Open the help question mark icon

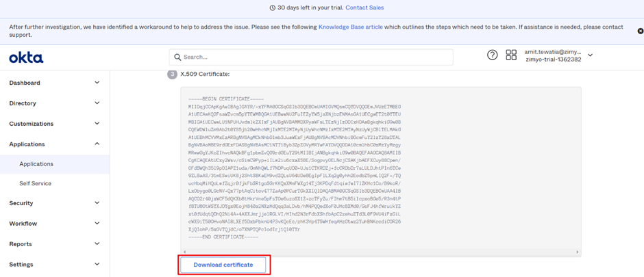(492, 55)
